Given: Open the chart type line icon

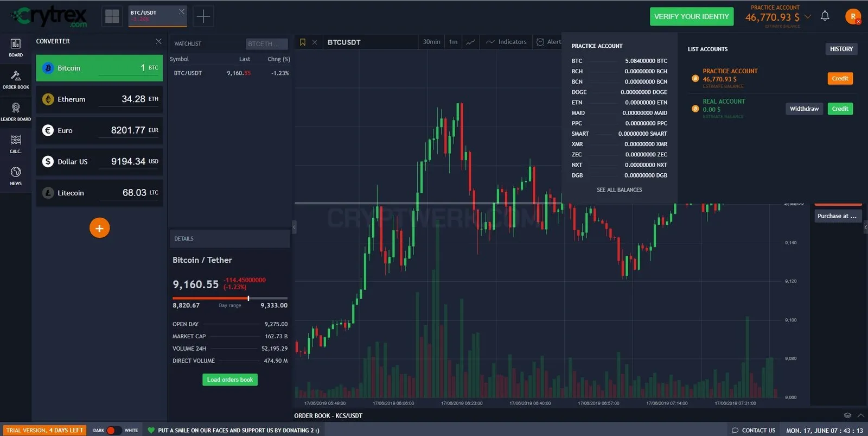Looking at the screenshot, I should (x=471, y=42).
